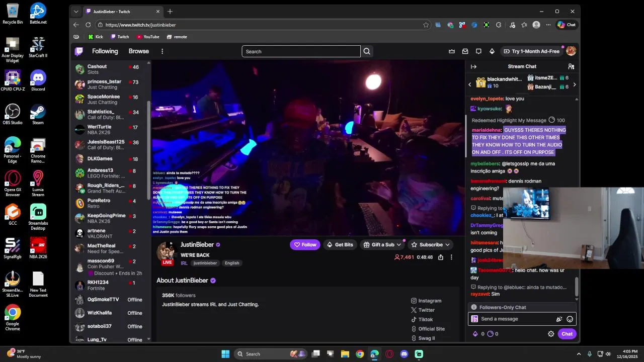
Task: Open the chat identity badge icon
Action: (474, 319)
